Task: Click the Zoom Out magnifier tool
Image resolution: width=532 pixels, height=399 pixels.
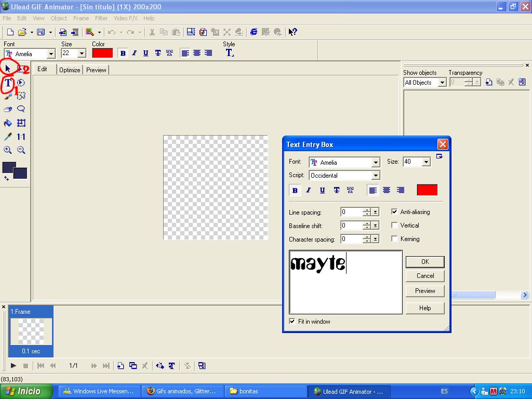Action: click(21, 150)
